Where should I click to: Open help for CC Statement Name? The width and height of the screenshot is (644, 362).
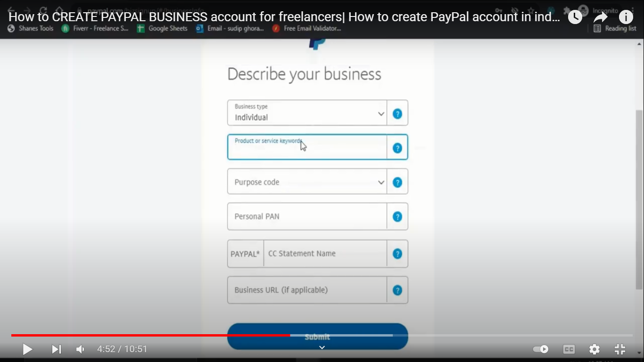tap(397, 254)
